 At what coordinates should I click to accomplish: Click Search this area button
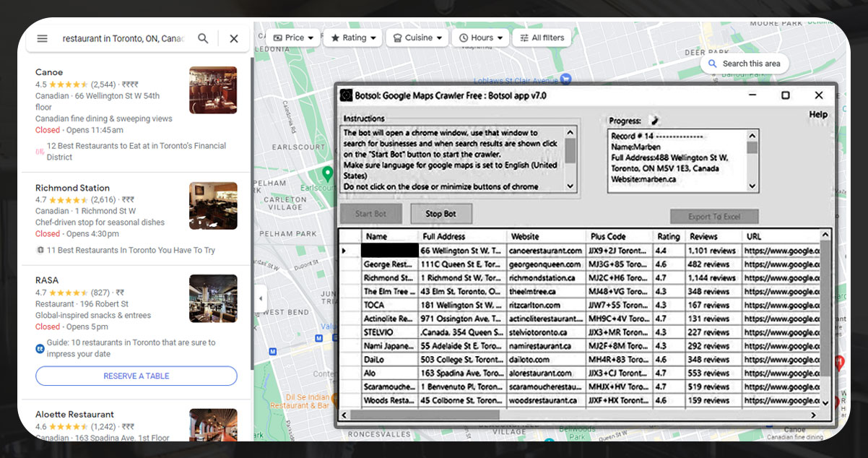744,64
